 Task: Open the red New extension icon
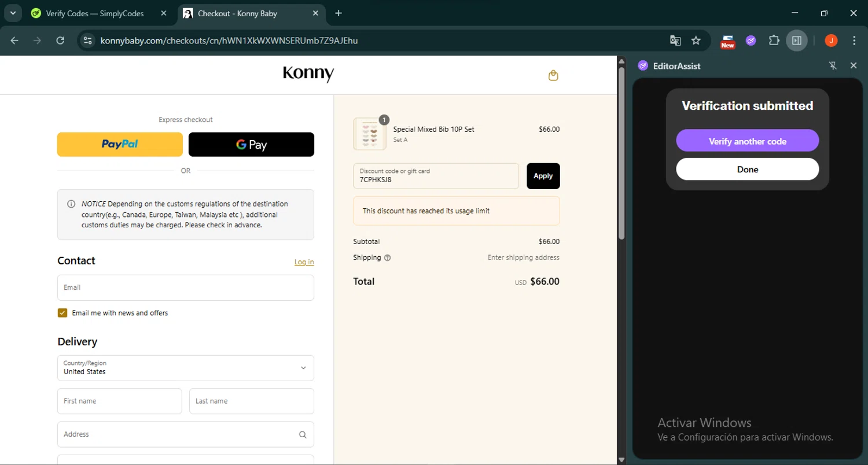click(x=727, y=41)
